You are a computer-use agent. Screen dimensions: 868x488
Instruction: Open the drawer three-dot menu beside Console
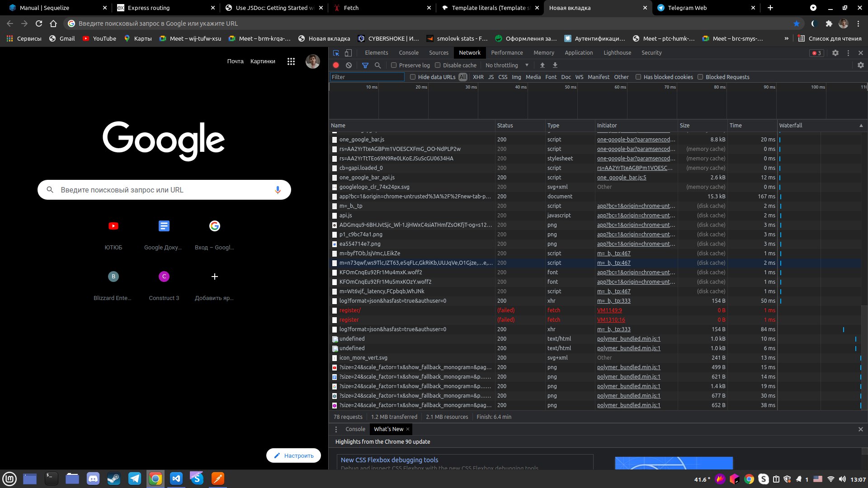click(336, 429)
